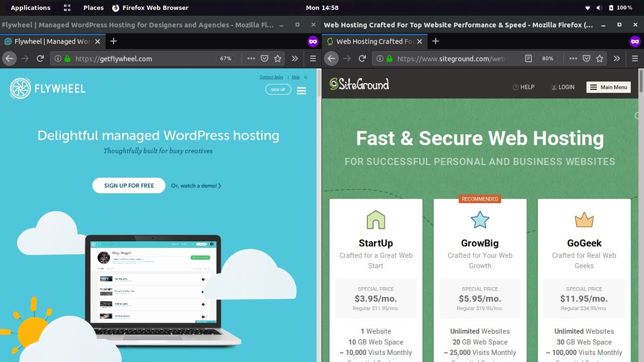Viewport: 644px width, 362px height.
Task: Click the private browsing mask in the SiteGround window
Action: pos(635,41)
